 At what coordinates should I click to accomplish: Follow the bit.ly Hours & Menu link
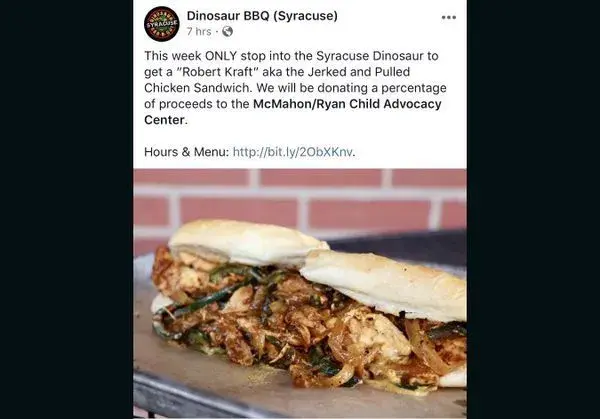292,152
